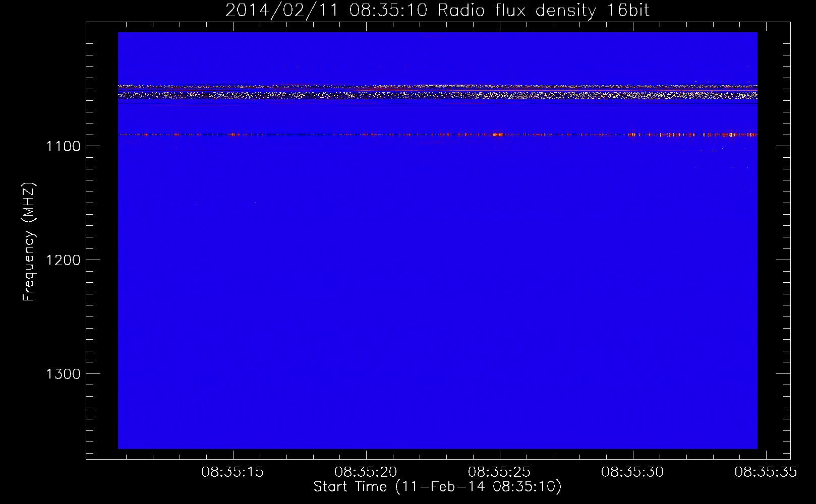
Task: Click the 1200 frequency tick label
Action: coord(63,260)
